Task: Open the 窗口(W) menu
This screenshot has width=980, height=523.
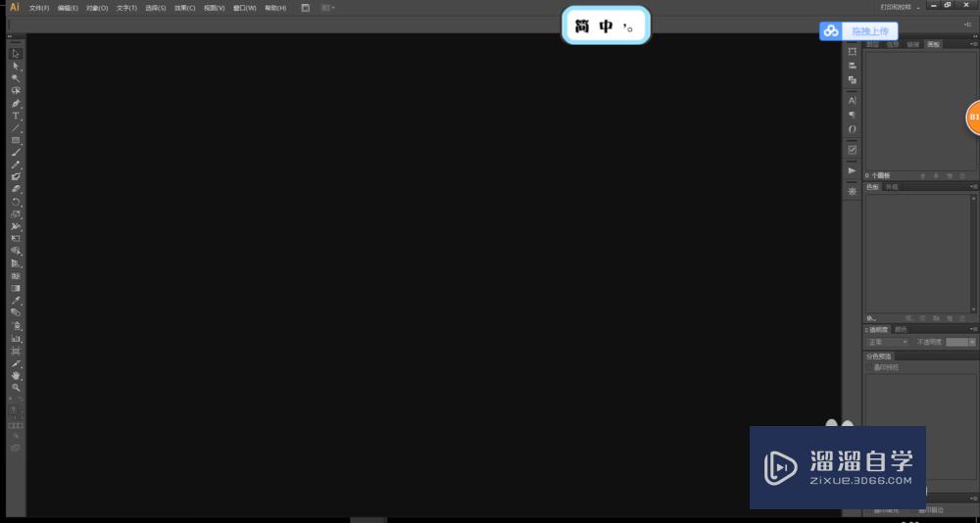Action: tap(244, 8)
